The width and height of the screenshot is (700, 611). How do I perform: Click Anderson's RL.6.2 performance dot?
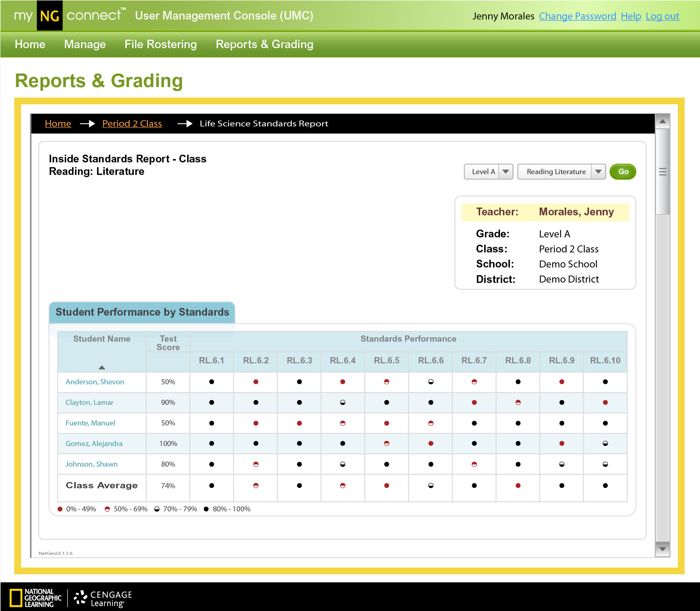click(256, 382)
